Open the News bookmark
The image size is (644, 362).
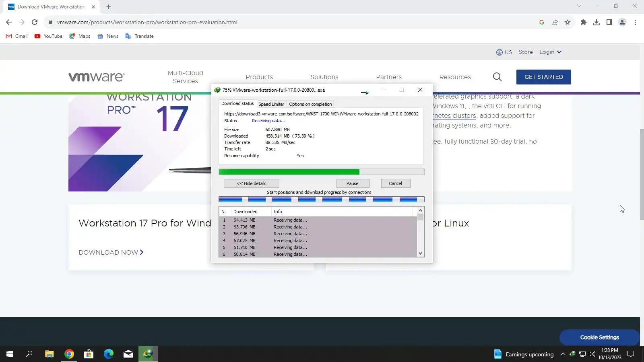pos(108,36)
